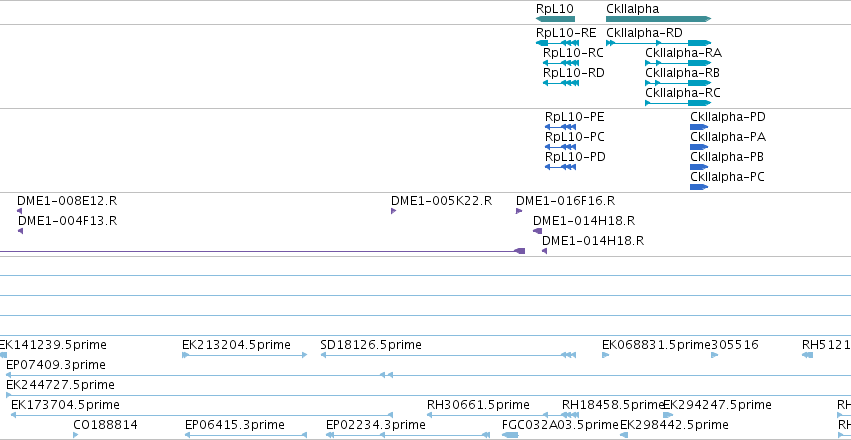Image resolution: width=851 pixels, height=440 pixels.
Task: Select the RpL10-RD transcript glyph
Action: coord(561,83)
